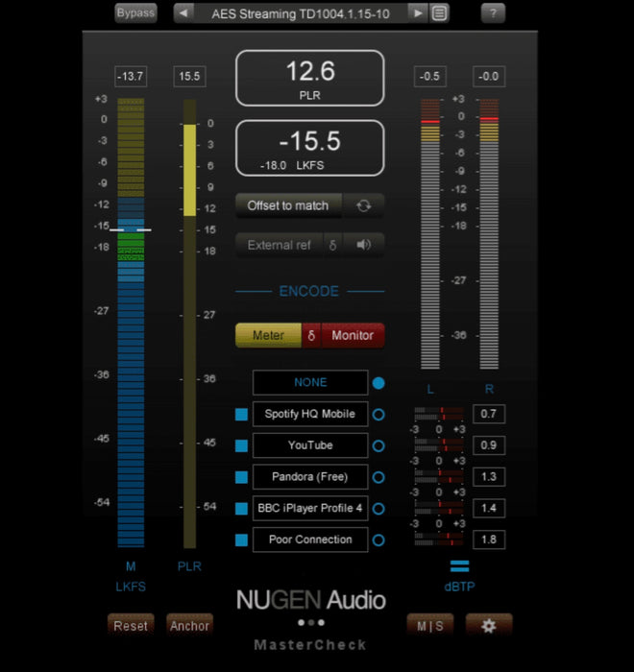The height and width of the screenshot is (672, 634).
Task: Click the Offset to match button
Action: click(x=288, y=205)
